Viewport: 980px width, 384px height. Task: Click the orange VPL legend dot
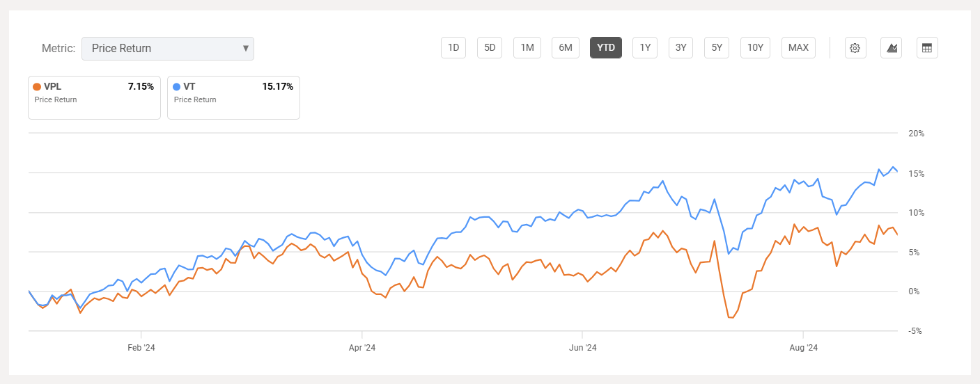pos(37,87)
